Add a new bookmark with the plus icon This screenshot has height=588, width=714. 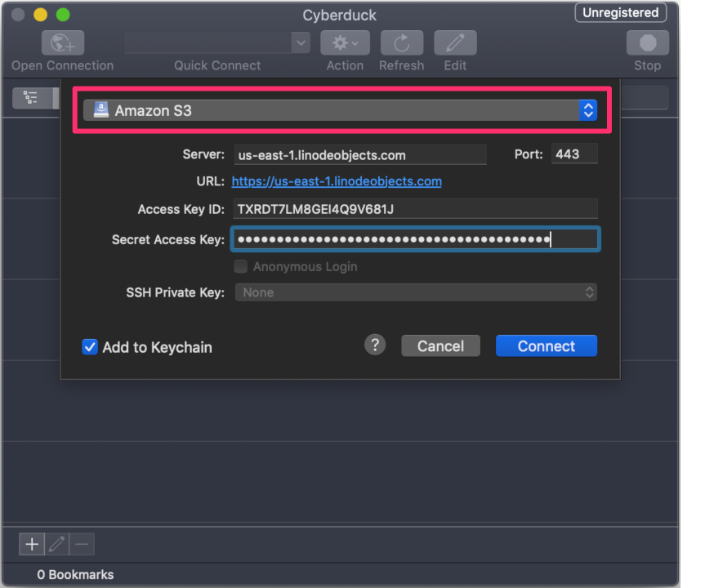click(x=31, y=544)
